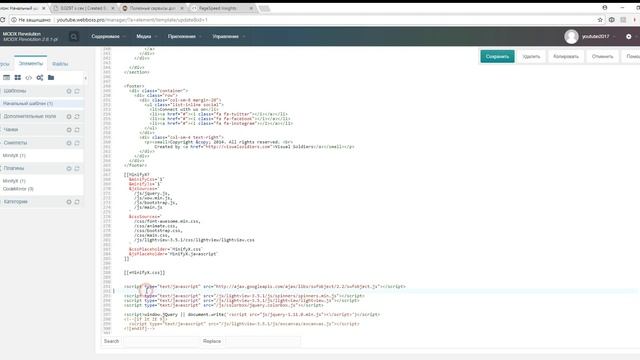This screenshot has height=360, width=640.
Task: Click the Сохранить save button
Action: click(497, 57)
